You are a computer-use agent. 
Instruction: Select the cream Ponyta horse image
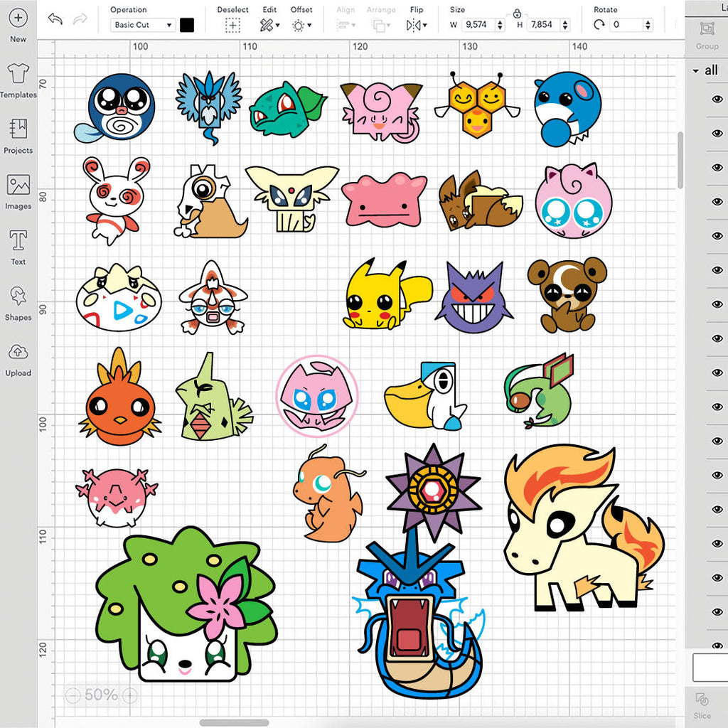pos(583,527)
